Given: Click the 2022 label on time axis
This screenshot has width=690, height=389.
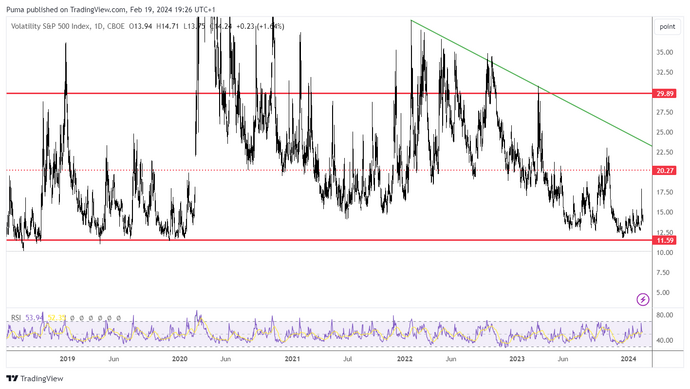Looking at the screenshot, I should click(x=405, y=359).
